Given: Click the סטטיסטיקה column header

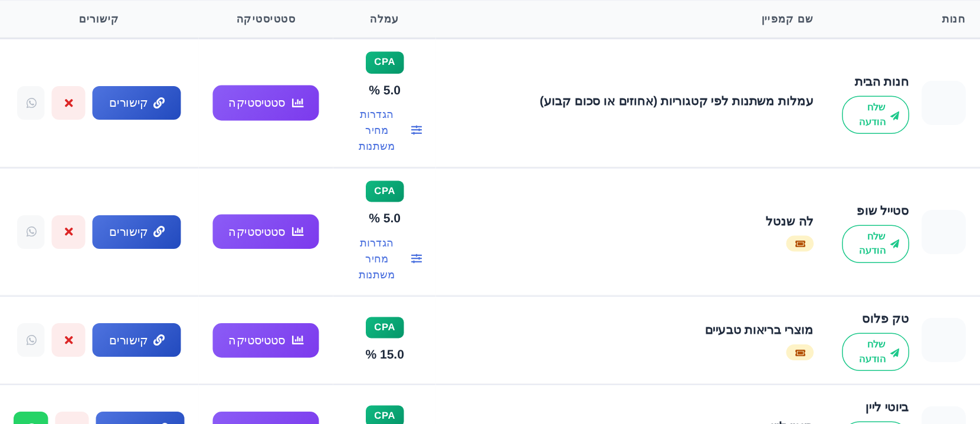Looking at the screenshot, I should (x=266, y=19).
